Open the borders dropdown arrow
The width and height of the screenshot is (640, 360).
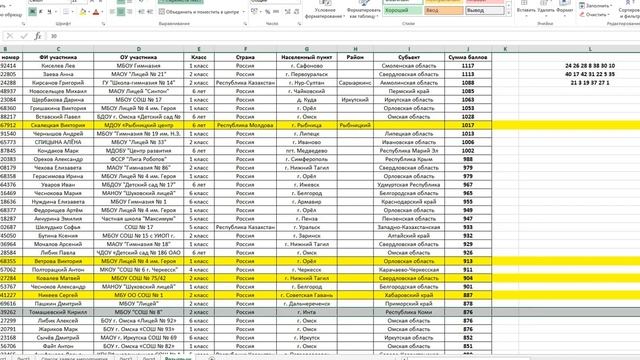coord(72,12)
